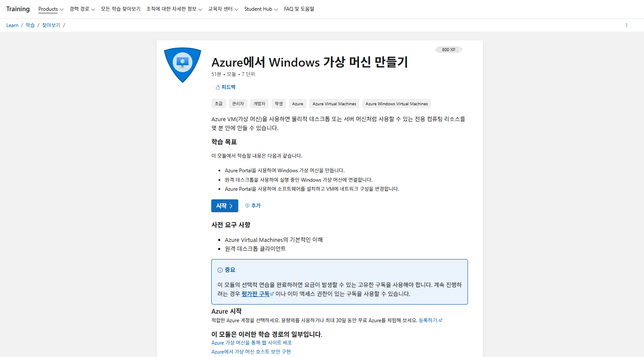The height and width of the screenshot is (357, 644).
Task: Select the Azure Virtual Machines tag
Action: click(x=334, y=104)
